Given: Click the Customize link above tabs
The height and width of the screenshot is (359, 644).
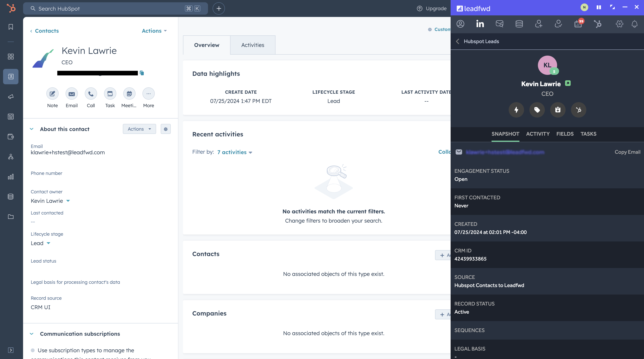Looking at the screenshot, I should click(439, 29).
